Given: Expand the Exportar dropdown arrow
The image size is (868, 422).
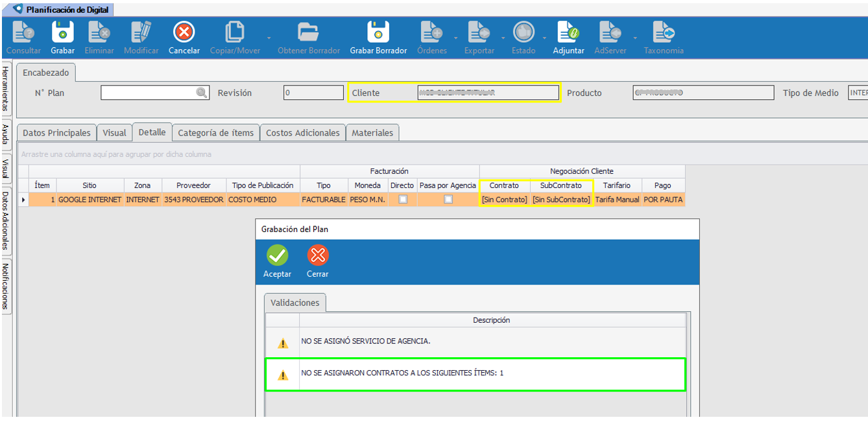Looking at the screenshot, I should click(x=505, y=38).
